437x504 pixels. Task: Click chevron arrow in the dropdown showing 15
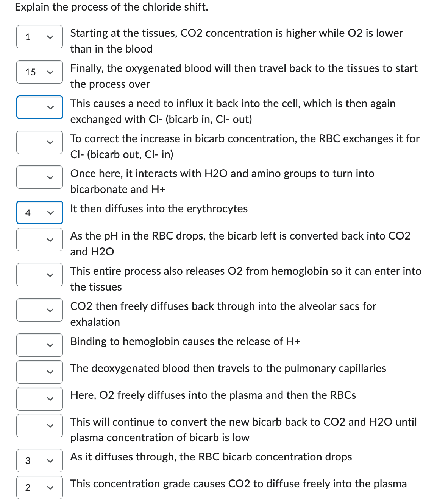[50, 72]
